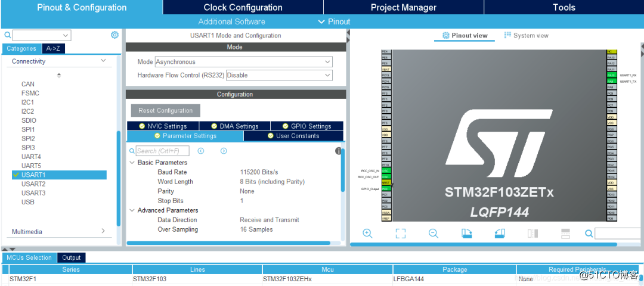Zoom out of the chip pinout
This screenshot has width=644, height=286.
coord(434,234)
